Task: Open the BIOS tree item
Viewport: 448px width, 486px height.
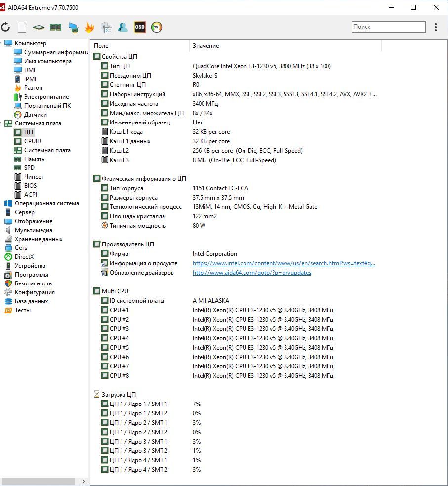Action: [31, 185]
